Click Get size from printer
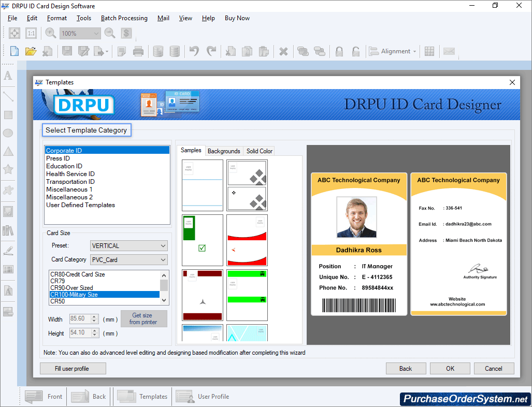Viewport: 532px width, 407px height. point(143,318)
